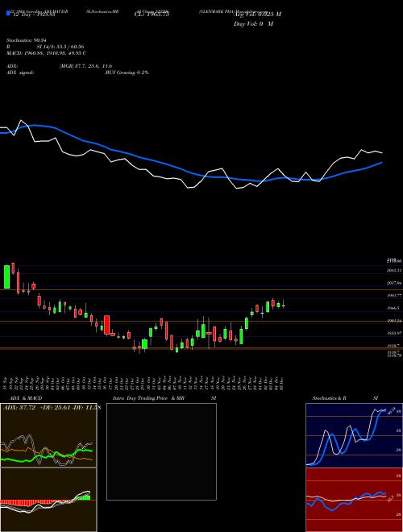The width and height of the screenshot is (403, 532).
Task: Click the '(GLENMARK PHA)' title text
Action: (x=217, y=11)
